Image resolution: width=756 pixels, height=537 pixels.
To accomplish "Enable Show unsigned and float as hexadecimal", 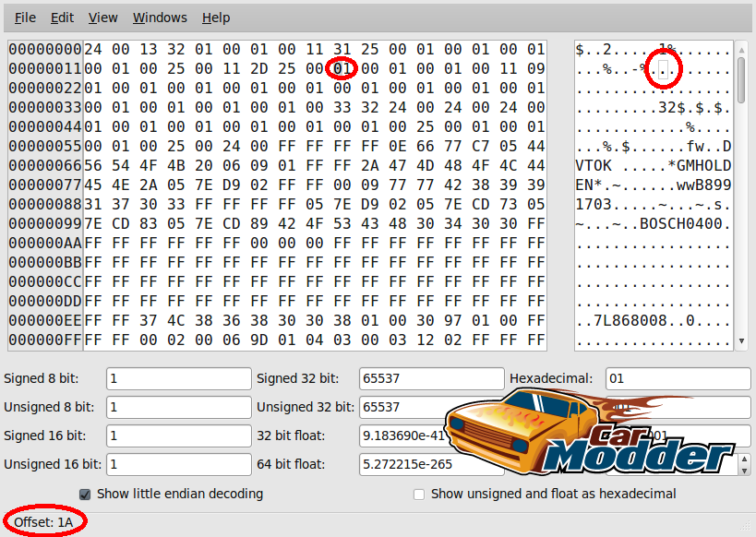I will click(419, 495).
